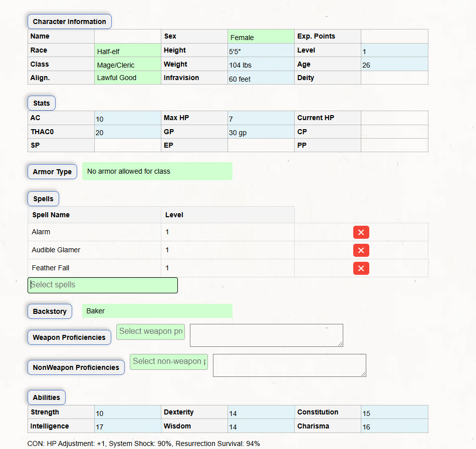Viewport: 476px width, 449px height.
Task: Click the Feather Fall spell name
Action: (x=51, y=268)
